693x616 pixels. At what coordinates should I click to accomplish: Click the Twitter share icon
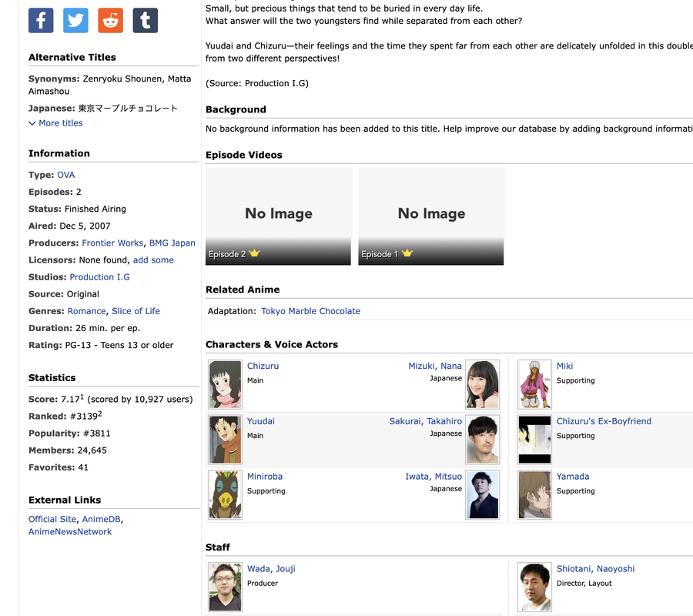click(75, 21)
